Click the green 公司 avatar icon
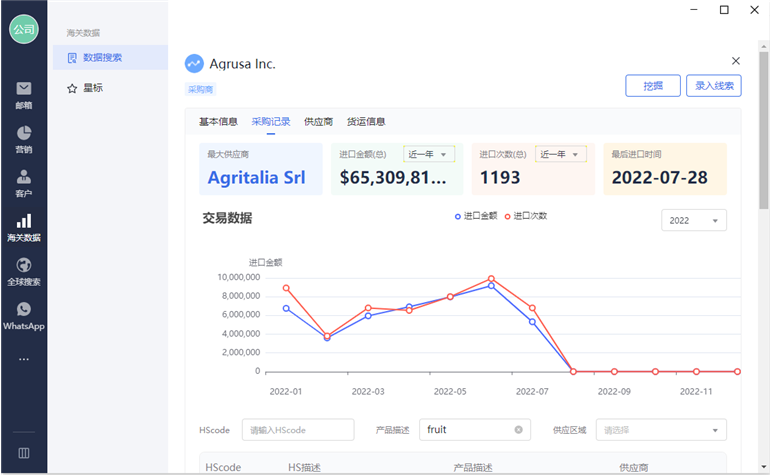Viewport: 770px width, 476px height. (24, 29)
